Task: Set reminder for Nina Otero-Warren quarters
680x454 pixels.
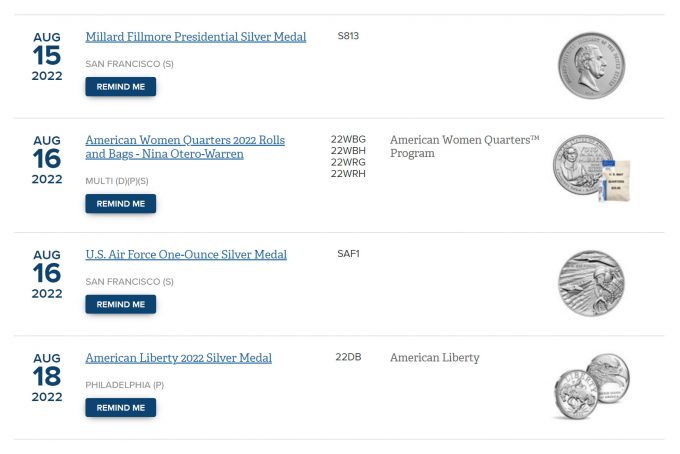Action: point(120,204)
